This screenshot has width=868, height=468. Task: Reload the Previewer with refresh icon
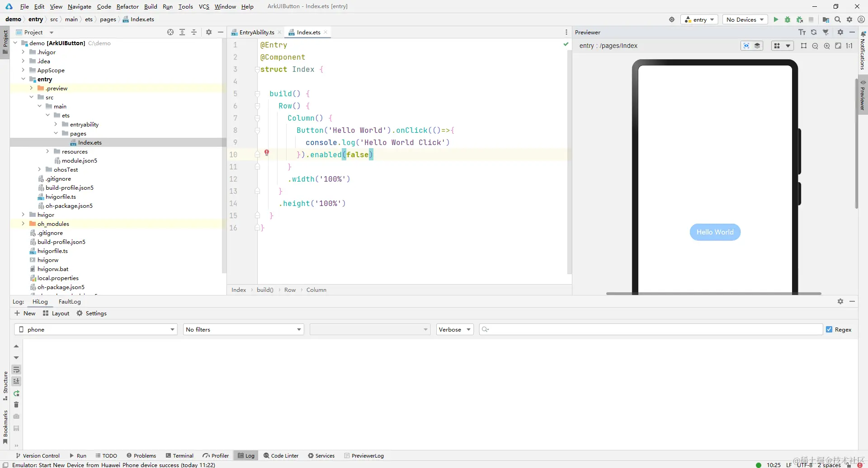(814, 32)
